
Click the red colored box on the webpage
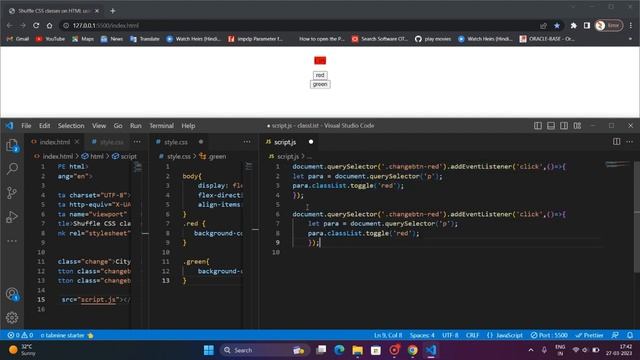click(320, 60)
